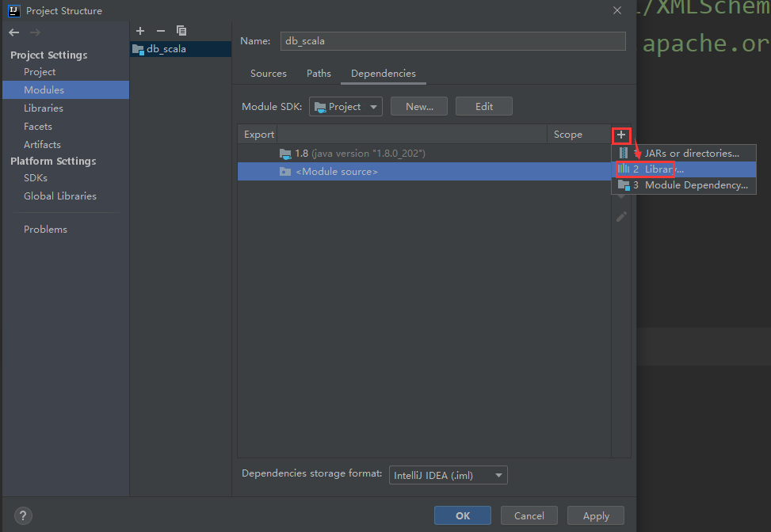Select the 1.8 java version row
The image size is (771, 532).
tap(424, 154)
